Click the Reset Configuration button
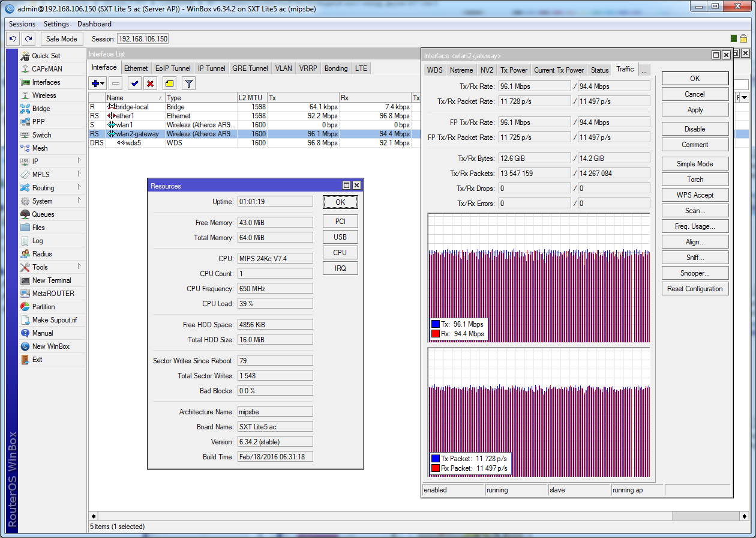This screenshot has width=756, height=538. (695, 289)
